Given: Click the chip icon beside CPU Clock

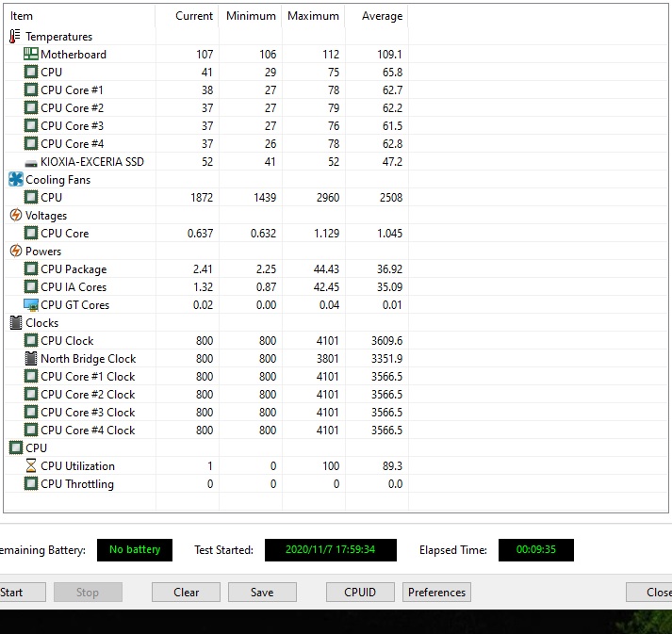Looking at the screenshot, I should (31, 340).
